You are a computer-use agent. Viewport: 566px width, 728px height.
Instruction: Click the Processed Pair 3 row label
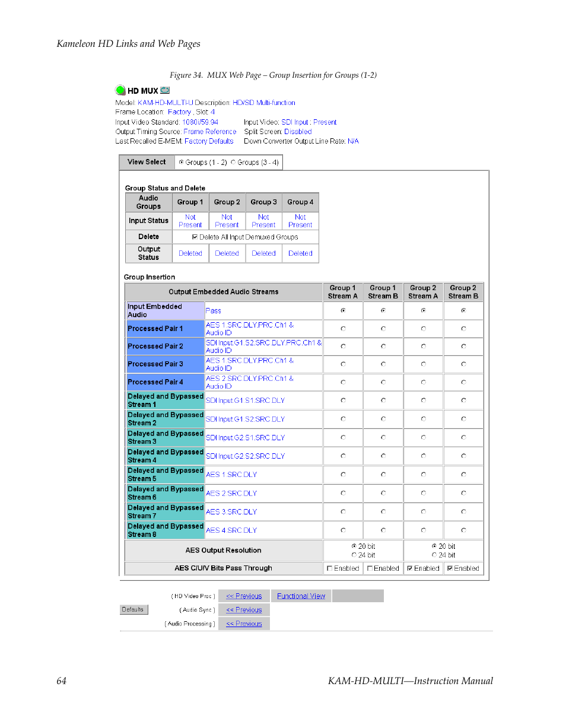click(x=155, y=364)
